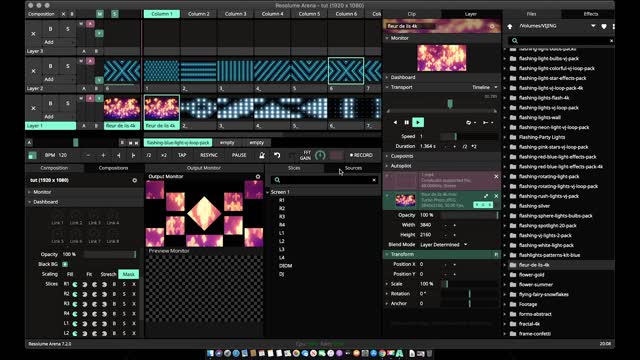Go up one folder in Files browser
The height and width of the screenshot is (360, 640).
click(x=510, y=26)
